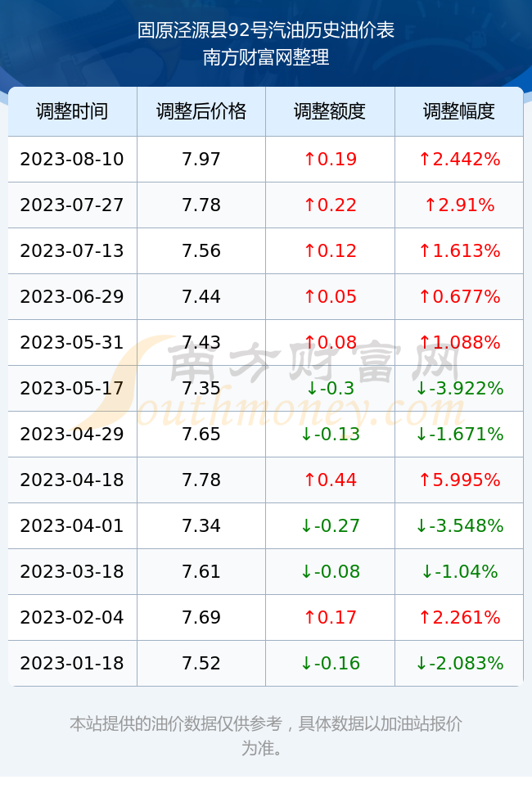Viewport: 532px width, 802px height.
Task: Select the 2023-01-18 date cell
Action: click(x=72, y=664)
